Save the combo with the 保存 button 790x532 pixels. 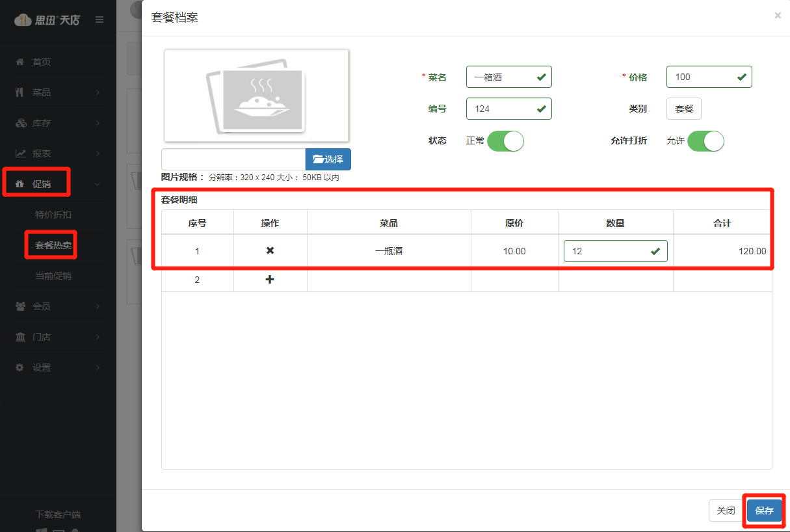point(763,511)
